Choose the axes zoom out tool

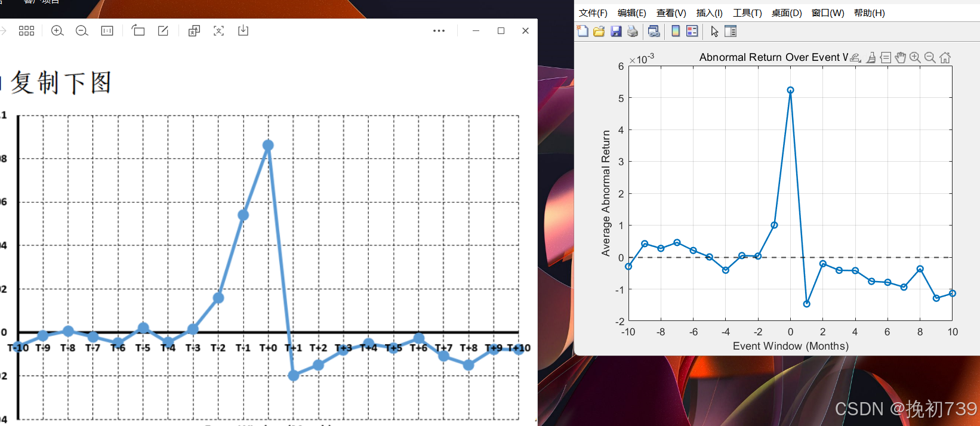coord(930,57)
